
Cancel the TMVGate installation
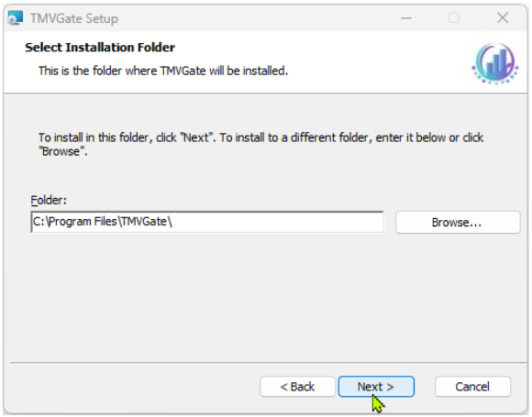tap(472, 387)
